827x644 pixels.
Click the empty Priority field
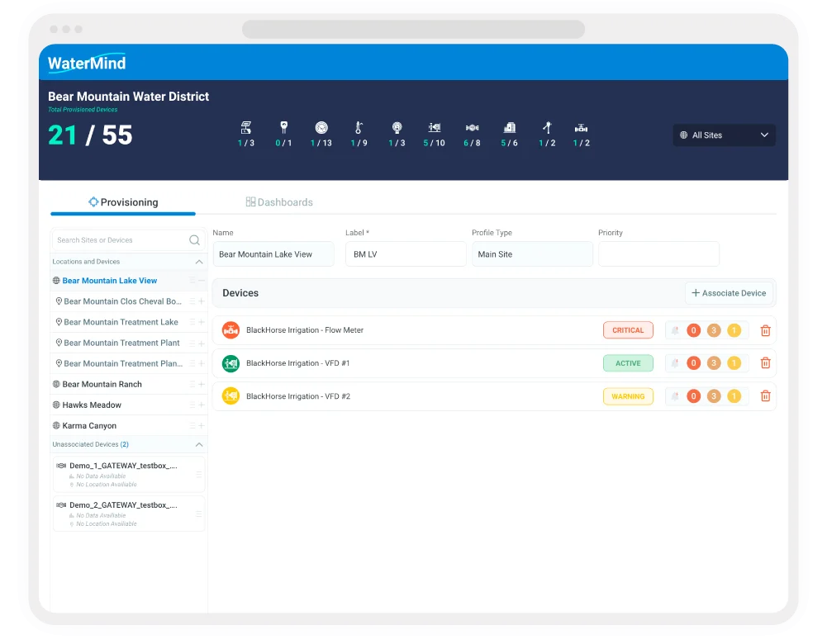[x=658, y=254]
